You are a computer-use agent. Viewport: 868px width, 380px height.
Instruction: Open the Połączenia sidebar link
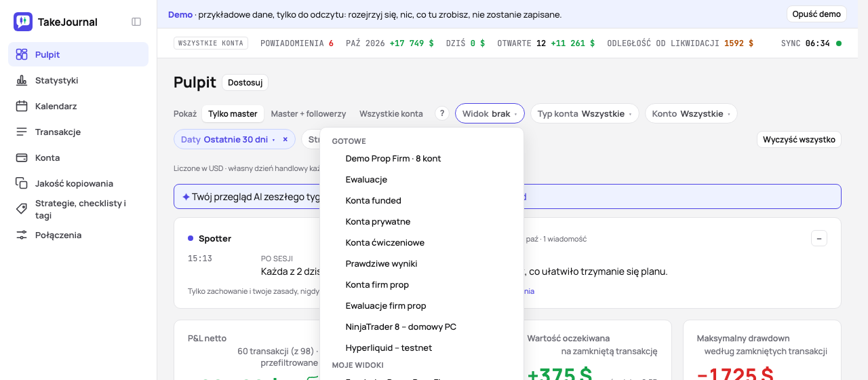coord(78,235)
